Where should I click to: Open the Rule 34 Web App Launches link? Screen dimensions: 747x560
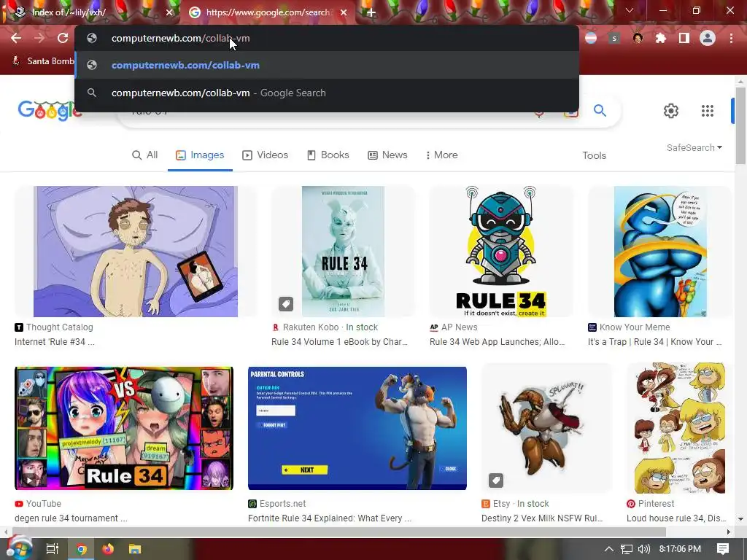[x=498, y=342]
